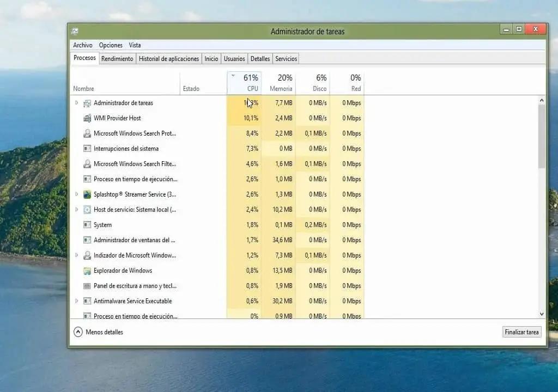Screen dimensions: 558x392
Task: Click the System process icon
Action: [87, 225]
